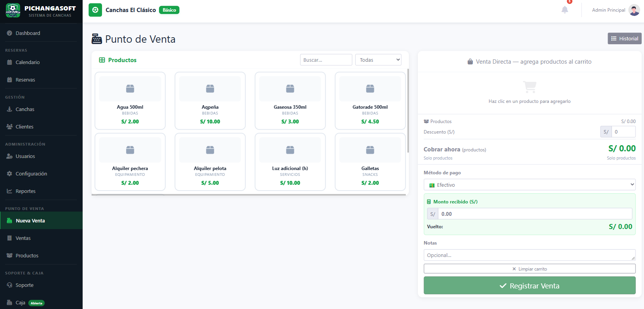Click the Cobrar ahora total S/ 0.00

[x=622, y=149]
